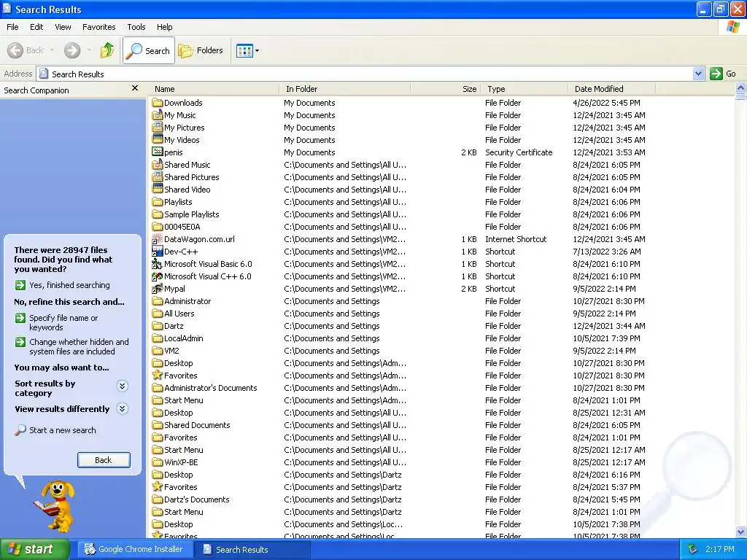Sort by the Size column header
The height and width of the screenshot is (560, 747).
tap(446, 89)
